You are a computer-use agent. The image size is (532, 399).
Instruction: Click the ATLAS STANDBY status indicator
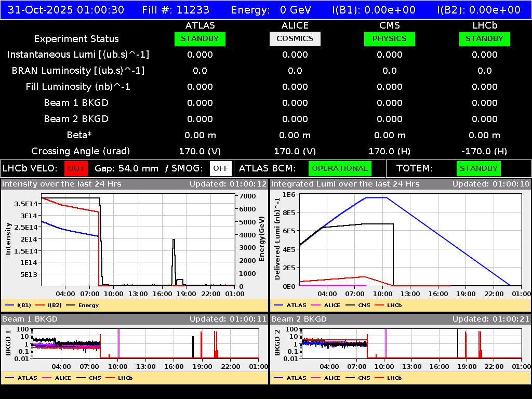click(x=199, y=38)
